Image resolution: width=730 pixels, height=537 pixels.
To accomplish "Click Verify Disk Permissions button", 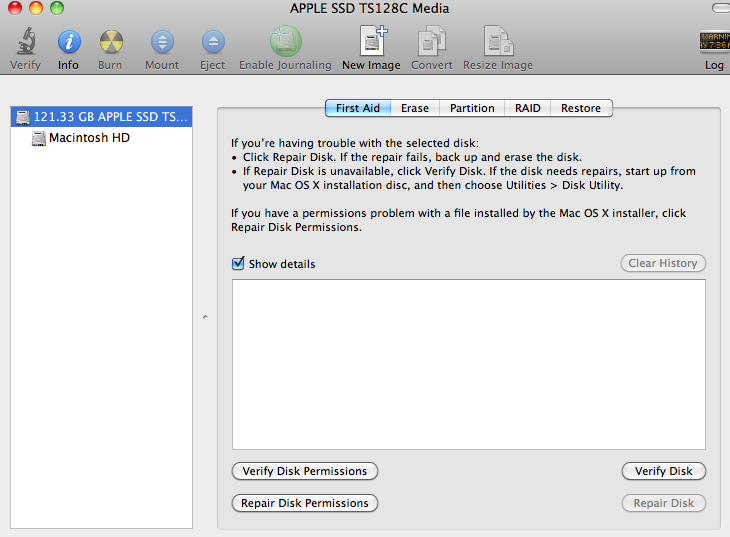I will (x=304, y=471).
